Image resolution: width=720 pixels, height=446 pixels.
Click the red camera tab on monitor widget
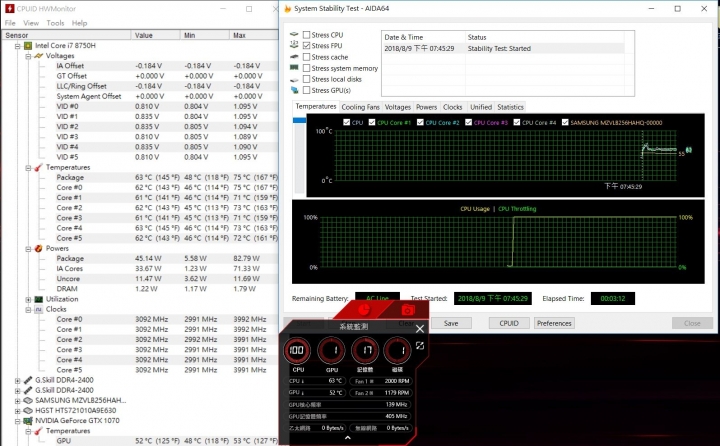pos(407,310)
